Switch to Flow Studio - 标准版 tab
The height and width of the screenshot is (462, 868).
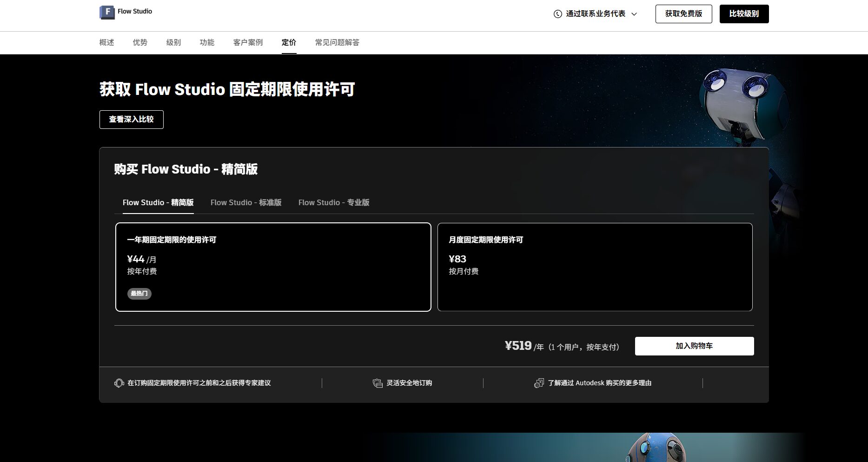point(245,202)
